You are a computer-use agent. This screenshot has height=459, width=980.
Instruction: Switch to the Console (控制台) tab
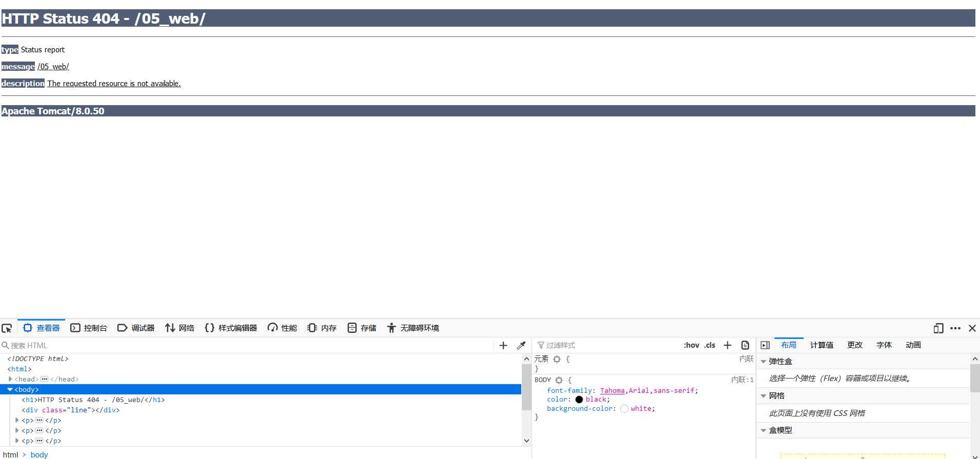coord(89,328)
